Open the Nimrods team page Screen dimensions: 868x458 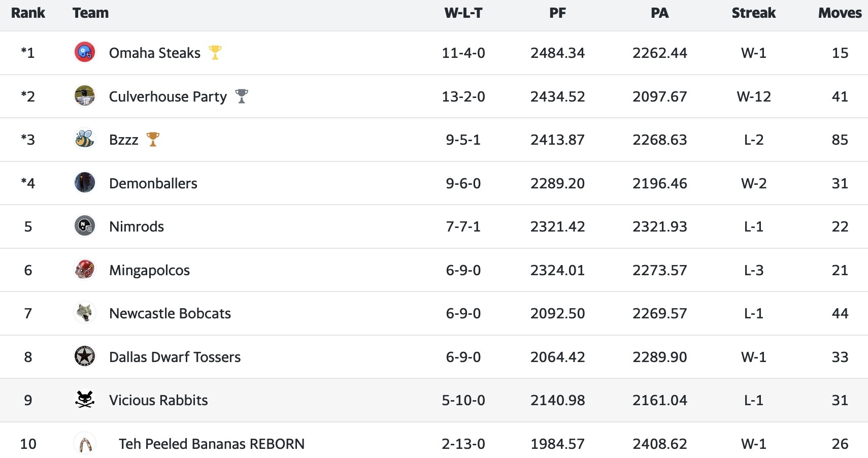(136, 226)
